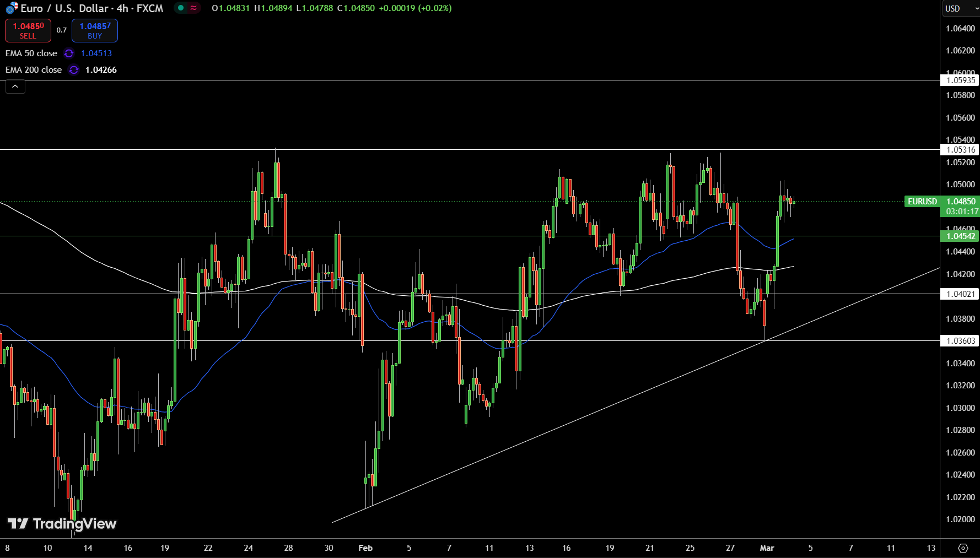Viewport: 980px width, 558px height.
Task: Select the 1.03603 horizontal line price label
Action: point(960,341)
